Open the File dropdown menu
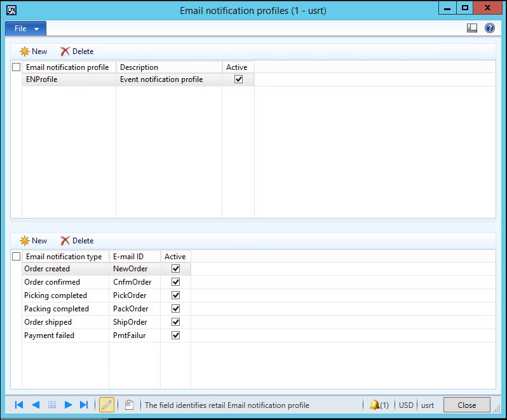 [26, 29]
